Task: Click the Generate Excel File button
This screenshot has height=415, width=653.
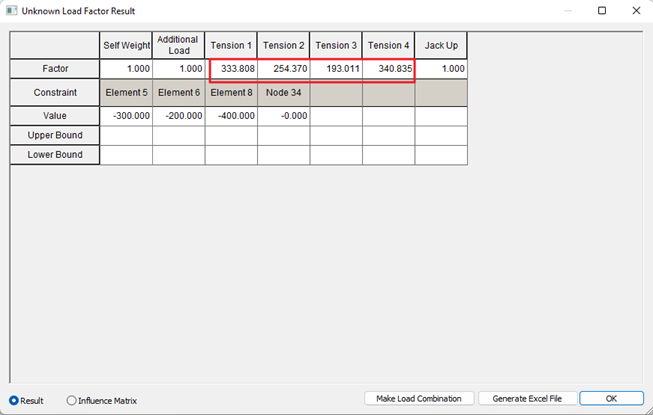Action: pos(526,398)
